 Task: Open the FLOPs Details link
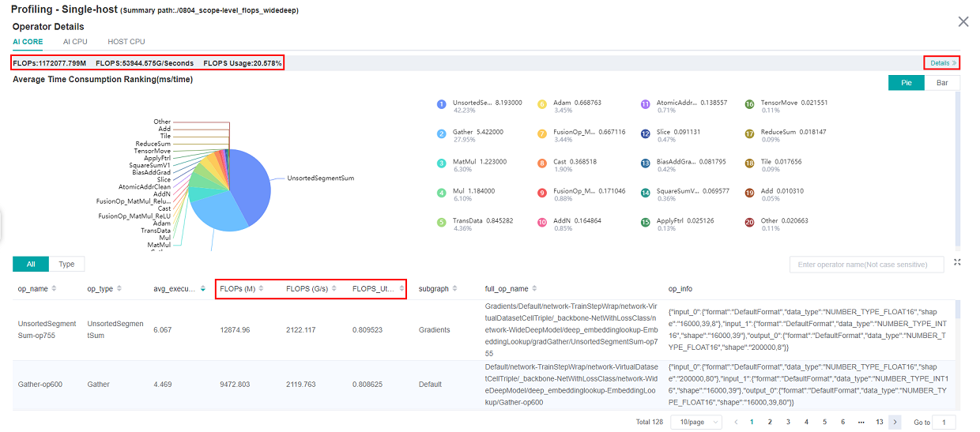click(943, 63)
